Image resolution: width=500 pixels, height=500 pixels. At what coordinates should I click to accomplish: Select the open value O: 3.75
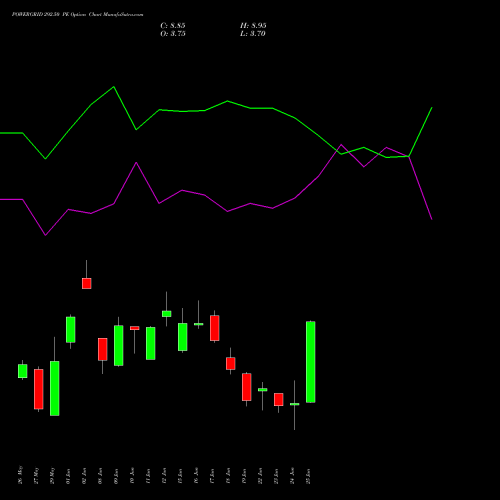(173, 34)
